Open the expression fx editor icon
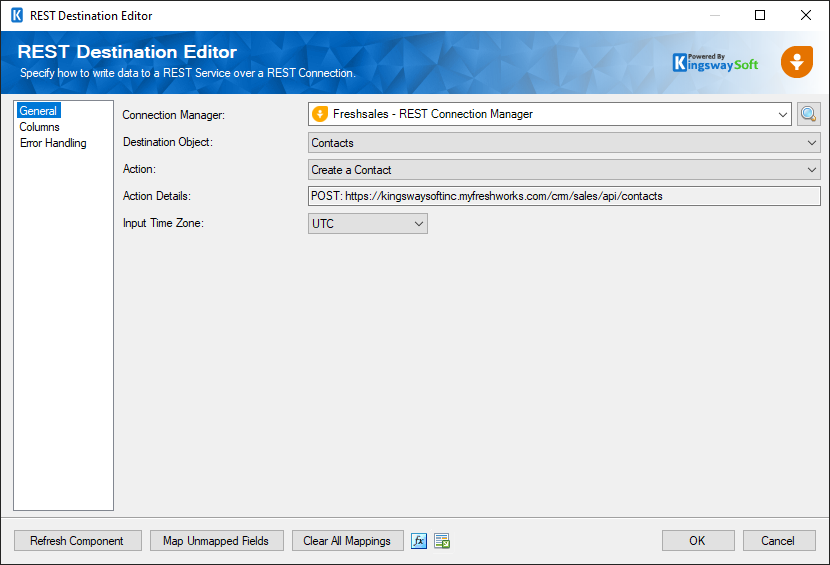 pos(419,541)
